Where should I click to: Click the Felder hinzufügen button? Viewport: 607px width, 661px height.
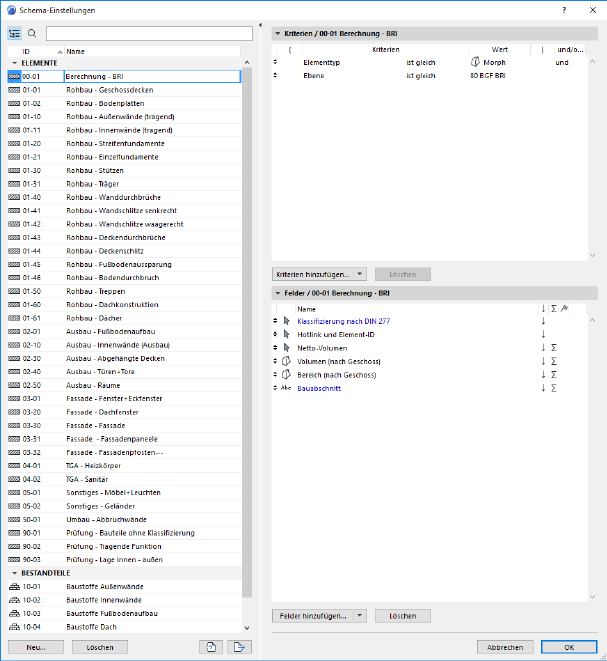[x=313, y=616]
